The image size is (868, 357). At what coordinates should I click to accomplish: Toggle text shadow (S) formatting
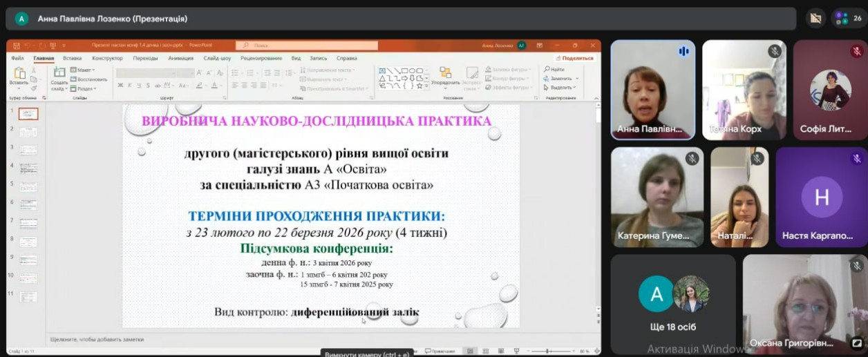pyautogui.click(x=148, y=85)
